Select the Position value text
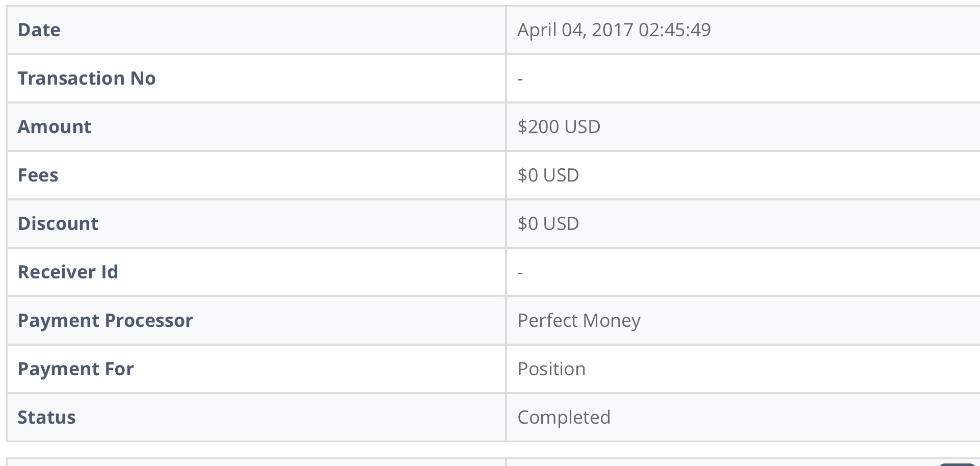This screenshot has width=980, height=466. click(x=551, y=369)
